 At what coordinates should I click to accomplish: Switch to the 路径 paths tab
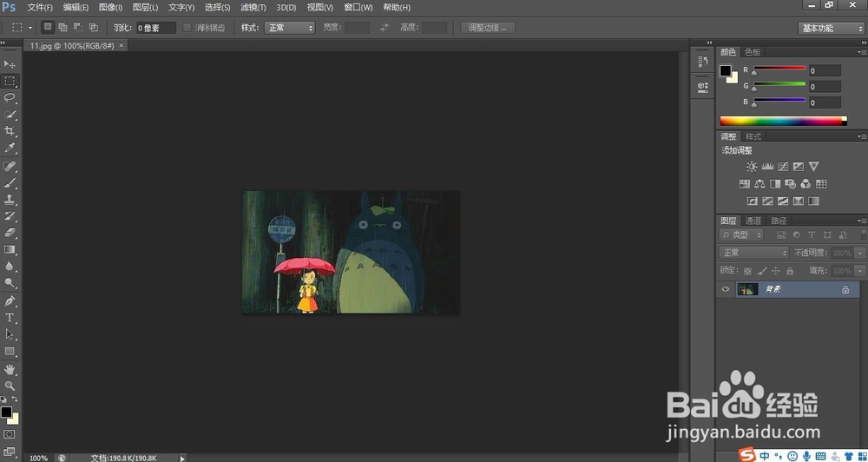(779, 221)
